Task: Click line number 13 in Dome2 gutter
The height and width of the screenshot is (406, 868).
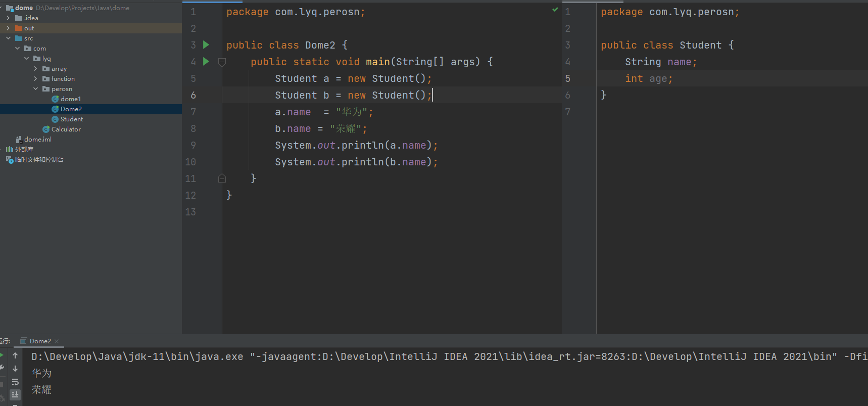Action: tap(190, 212)
